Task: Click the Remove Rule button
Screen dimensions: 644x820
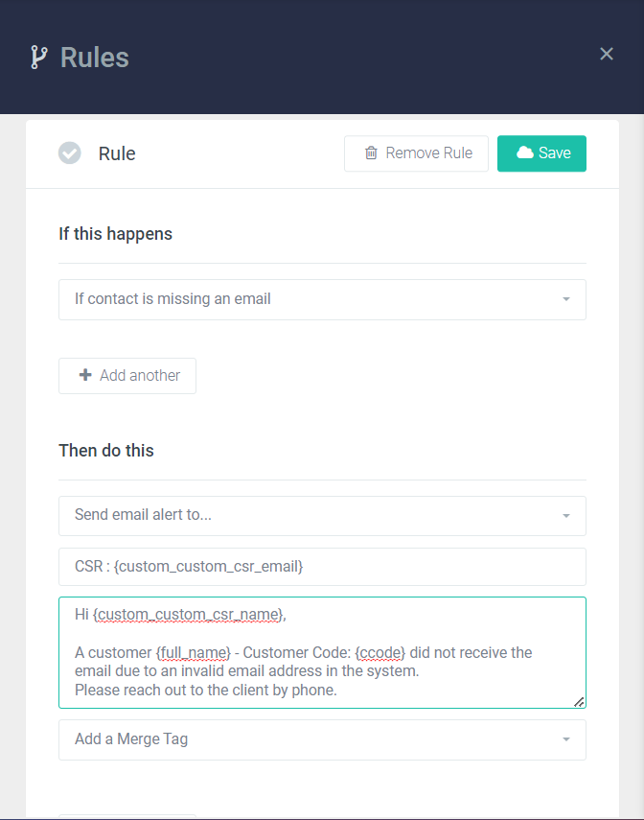Action: [416, 152]
